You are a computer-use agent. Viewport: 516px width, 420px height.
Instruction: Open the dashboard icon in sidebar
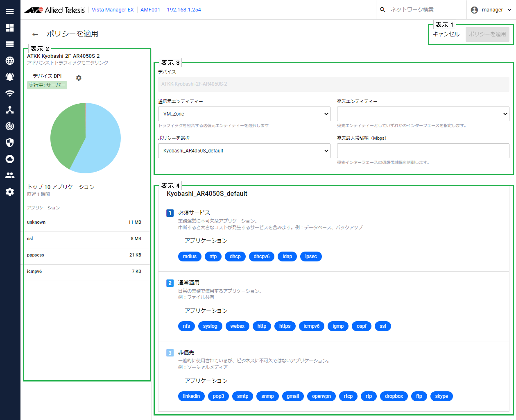click(x=10, y=28)
